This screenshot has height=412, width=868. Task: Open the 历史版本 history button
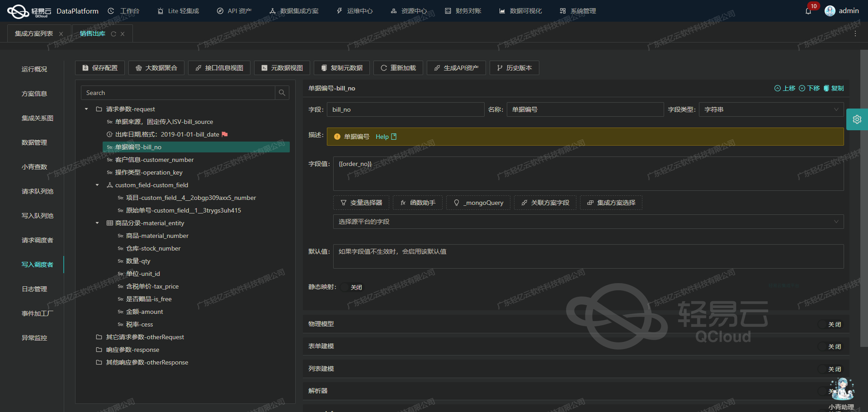[x=514, y=68]
